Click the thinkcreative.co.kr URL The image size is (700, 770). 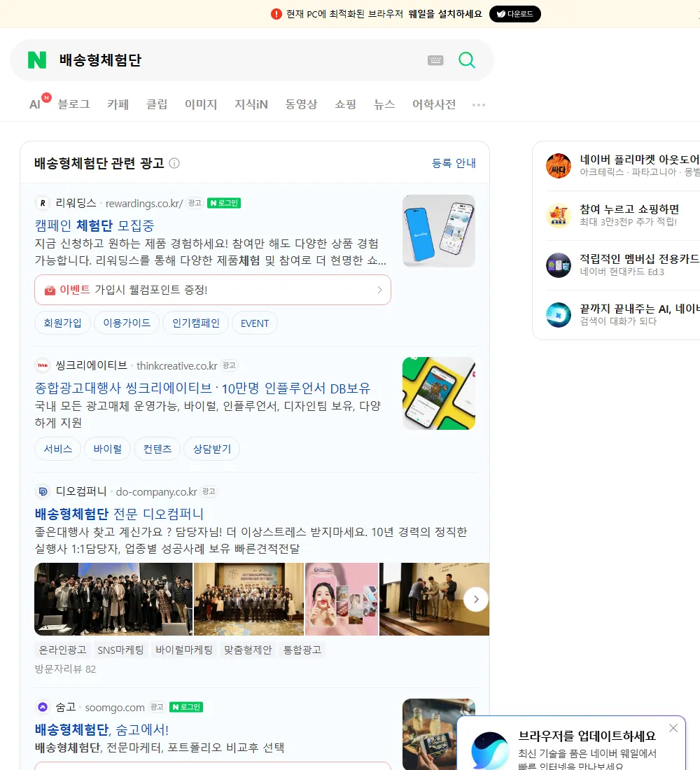click(x=177, y=366)
